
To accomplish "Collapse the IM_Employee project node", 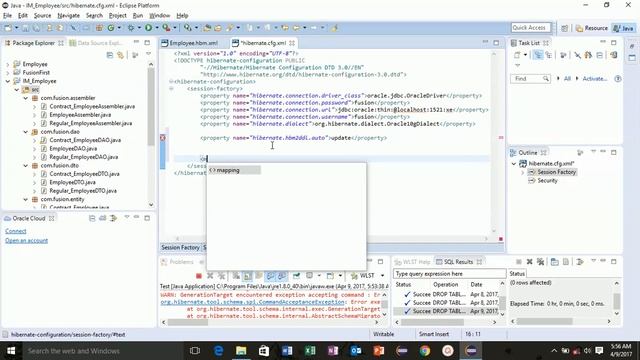I will tap(8, 81).
